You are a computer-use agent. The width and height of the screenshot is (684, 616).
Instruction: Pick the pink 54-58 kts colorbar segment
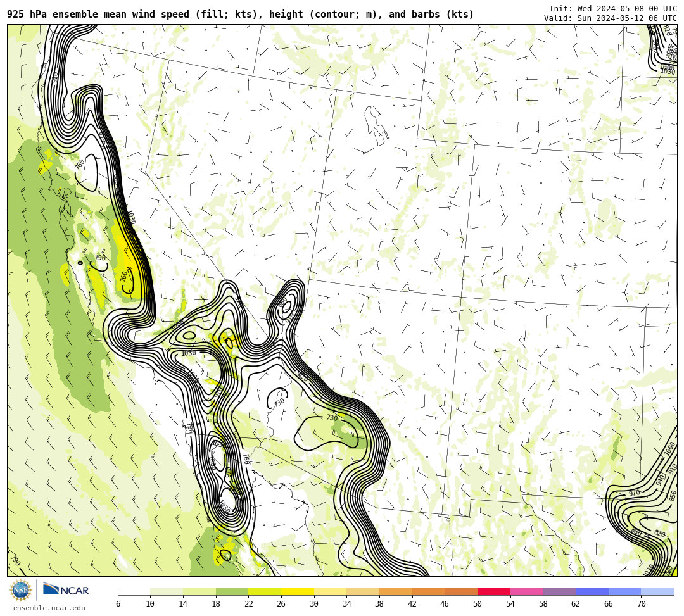(526, 591)
